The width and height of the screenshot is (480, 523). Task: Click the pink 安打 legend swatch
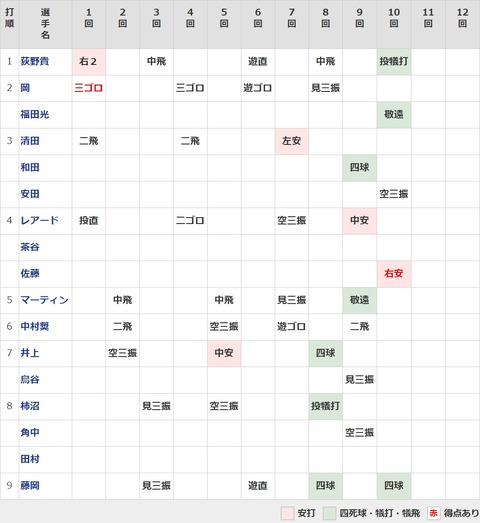(287, 513)
